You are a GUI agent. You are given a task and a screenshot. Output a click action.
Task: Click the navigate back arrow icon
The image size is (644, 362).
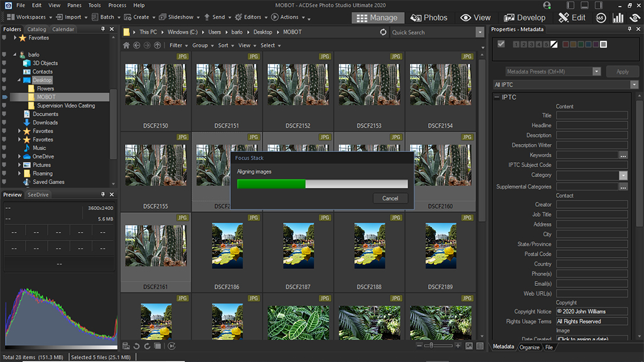click(136, 45)
